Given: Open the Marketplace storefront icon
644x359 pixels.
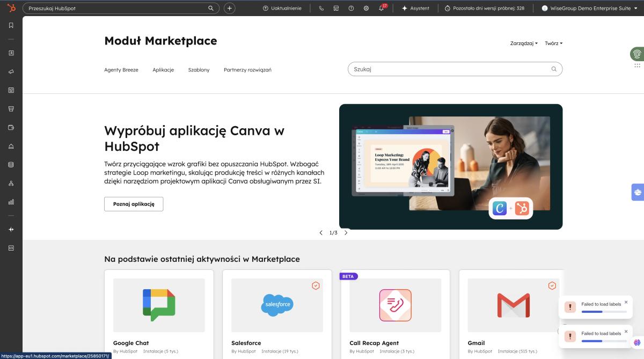Looking at the screenshot, I should click(336, 8).
